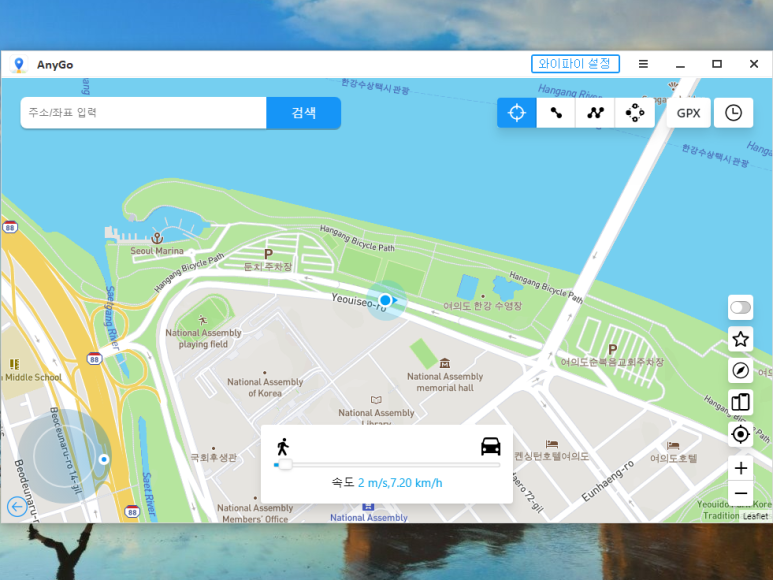The image size is (773, 580).
Task: Click the back arrow circle icon
Action: tap(17, 506)
